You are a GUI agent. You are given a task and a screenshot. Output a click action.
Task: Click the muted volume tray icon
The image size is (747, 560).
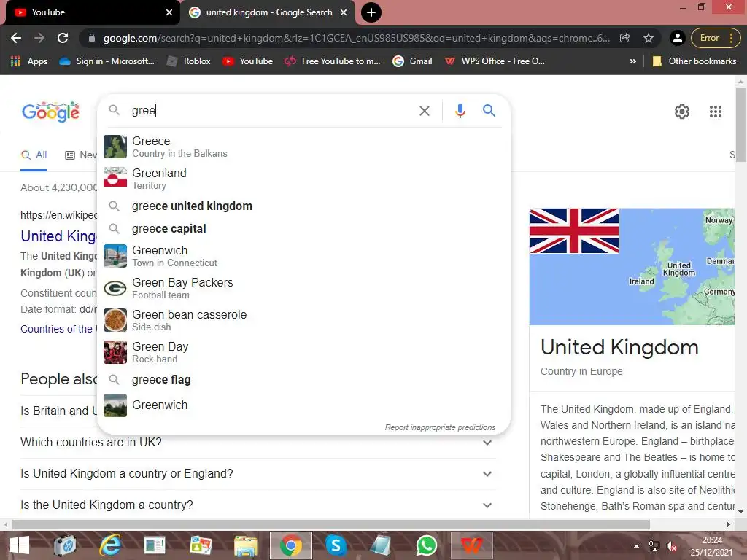tap(672, 546)
